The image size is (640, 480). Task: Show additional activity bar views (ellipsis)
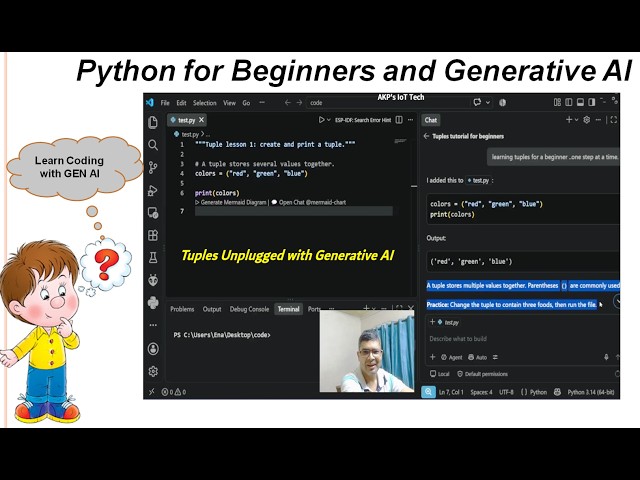(x=153, y=325)
